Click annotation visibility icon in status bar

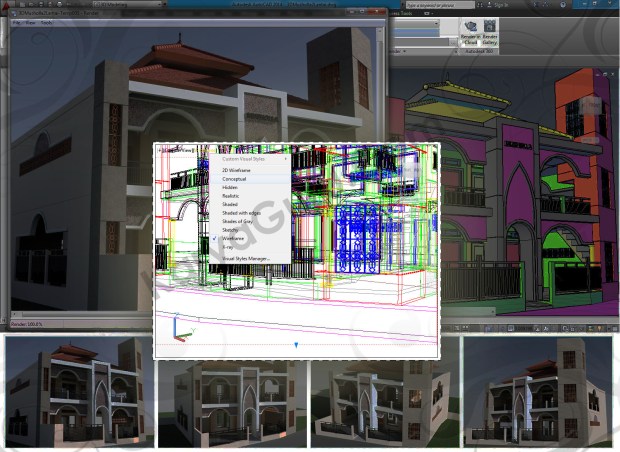pos(537,328)
